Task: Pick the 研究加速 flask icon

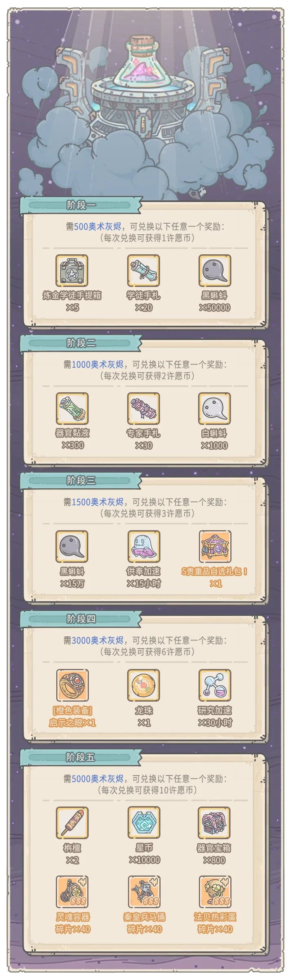Action: 215,685
